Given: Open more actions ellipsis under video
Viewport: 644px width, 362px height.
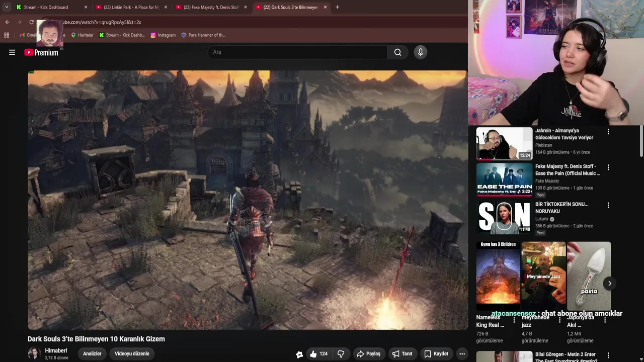Looking at the screenshot, I should [462, 354].
